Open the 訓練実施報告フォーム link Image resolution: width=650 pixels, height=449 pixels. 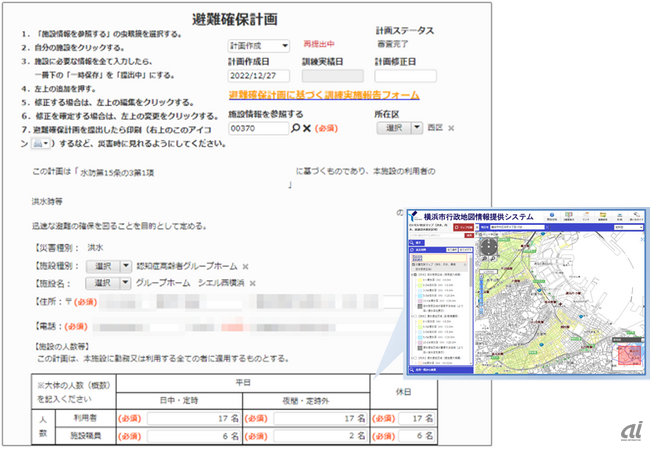322,96
